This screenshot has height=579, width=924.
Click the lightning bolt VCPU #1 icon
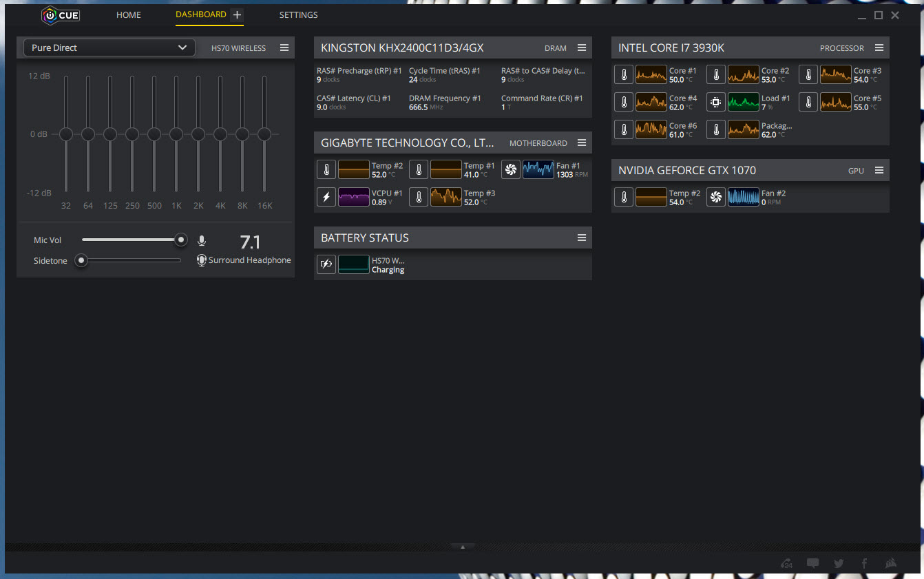[326, 197]
